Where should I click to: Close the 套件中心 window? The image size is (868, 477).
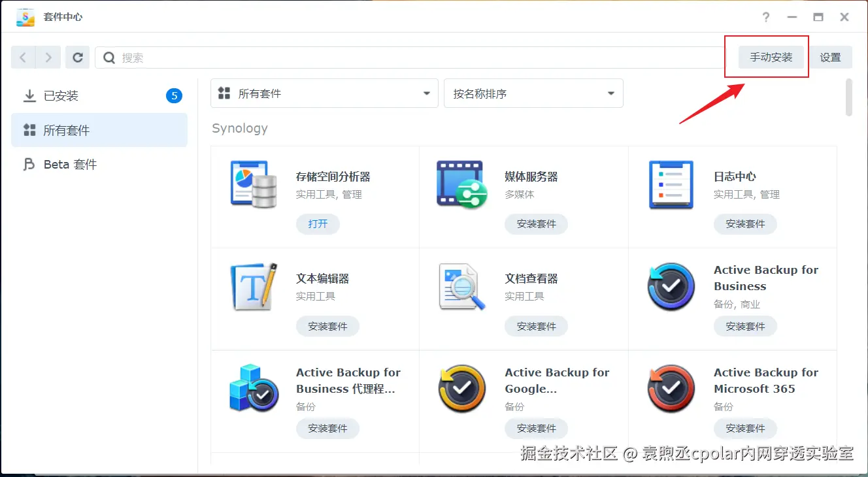844,17
